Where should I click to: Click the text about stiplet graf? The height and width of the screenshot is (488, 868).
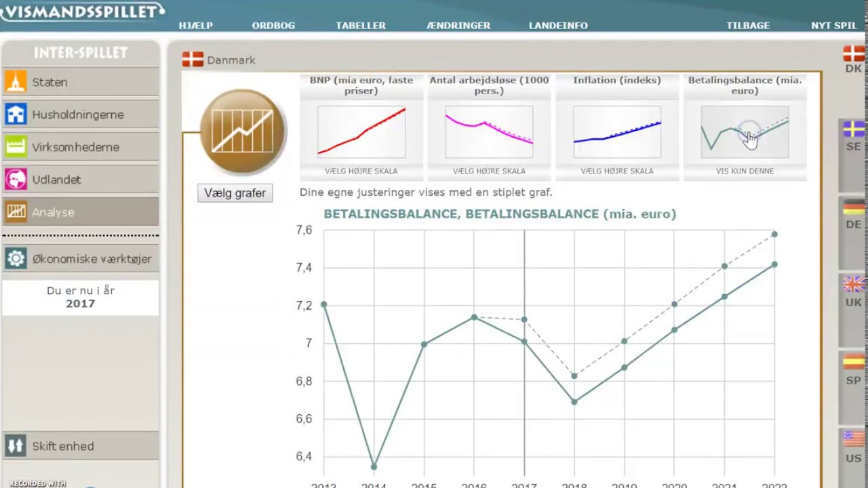pos(426,192)
